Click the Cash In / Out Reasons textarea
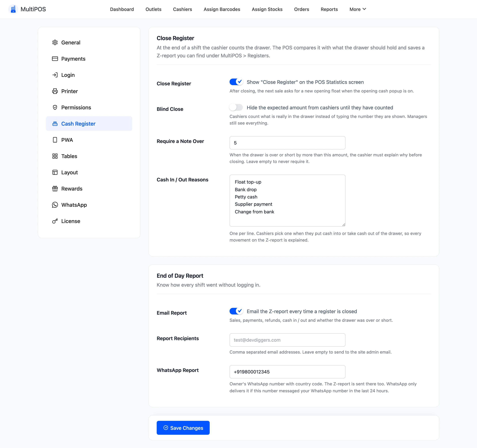Screen dimensions: 477x448 tap(288, 201)
